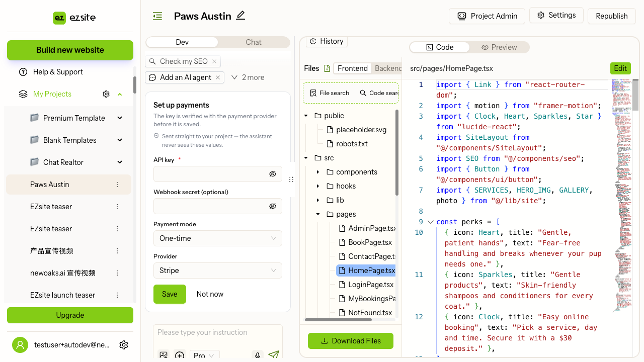Collapse the perks array at line 9
Image resolution: width=644 pixels, height=362 pixels.
430,222
